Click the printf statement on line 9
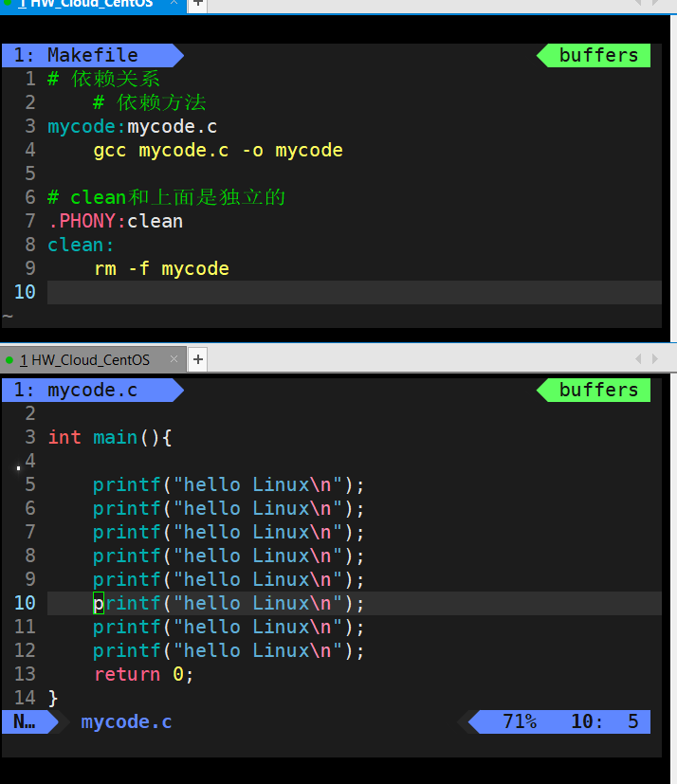 [x=229, y=580]
